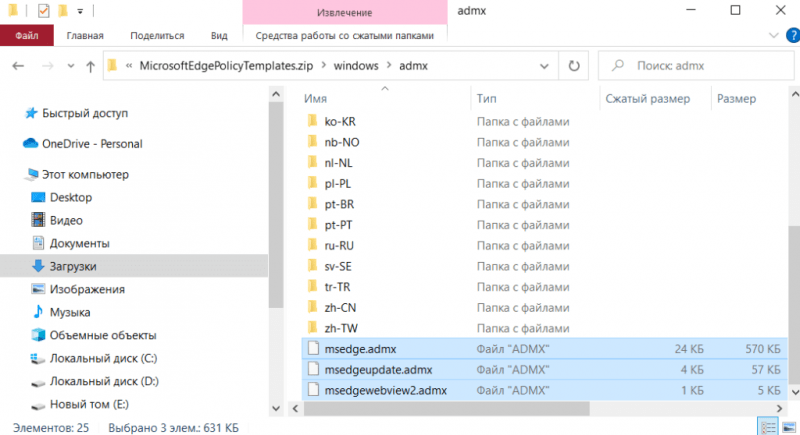The width and height of the screenshot is (800, 435).
Task: Open the quick access toolbar customize dropdown
Action: pyautogui.click(x=80, y=11)
